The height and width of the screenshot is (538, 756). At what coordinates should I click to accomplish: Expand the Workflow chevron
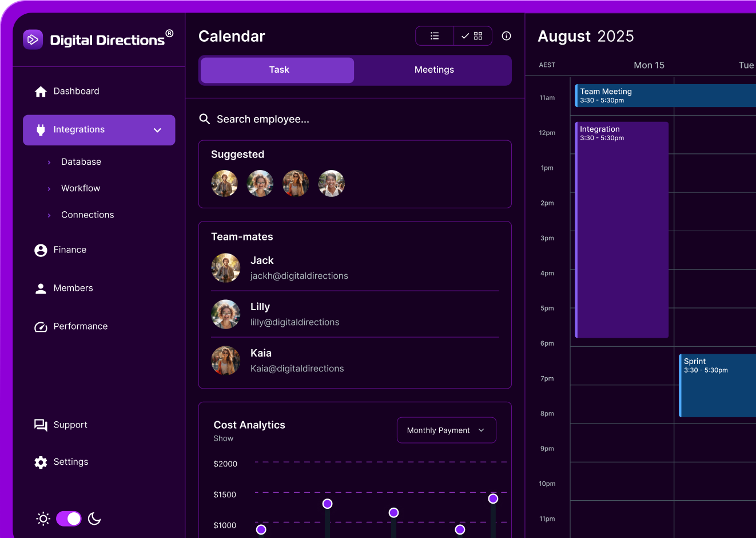(49, 189)
